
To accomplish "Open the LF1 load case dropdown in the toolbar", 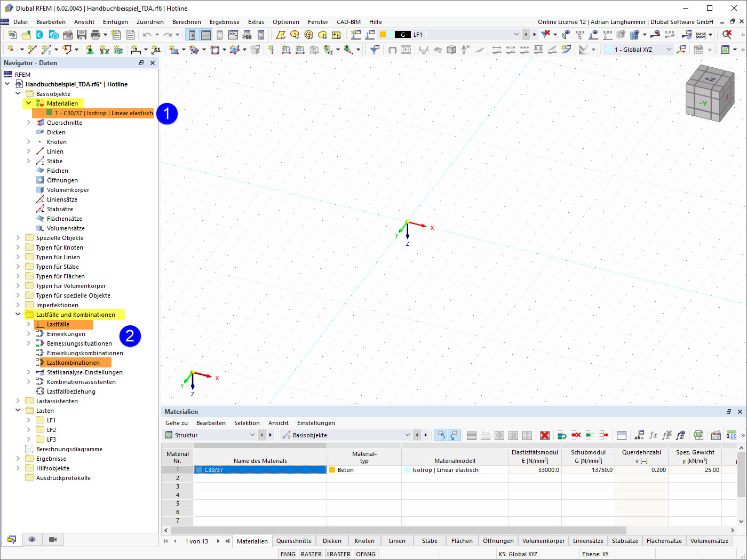I will 516,34.
